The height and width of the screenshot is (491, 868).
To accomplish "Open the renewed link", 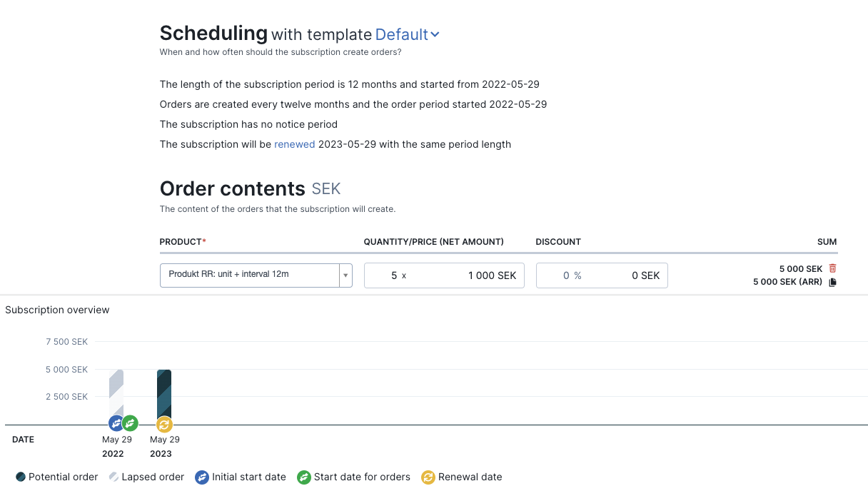I will click(x=295, y=144).
